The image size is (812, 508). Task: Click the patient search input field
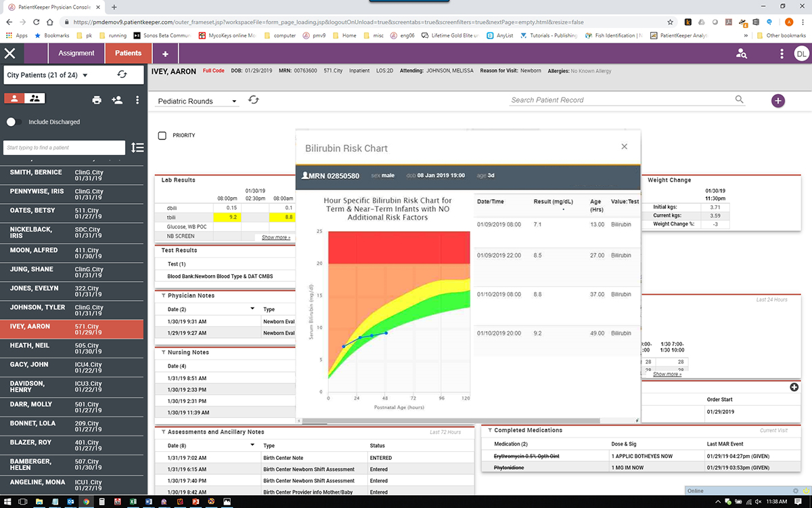coord(64,148)
